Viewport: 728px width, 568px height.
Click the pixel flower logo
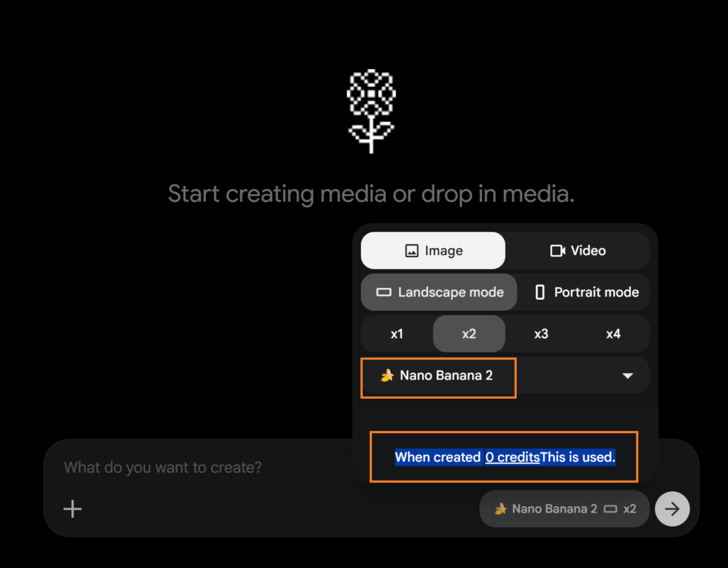pyautogui.click(x=371, y=111)
